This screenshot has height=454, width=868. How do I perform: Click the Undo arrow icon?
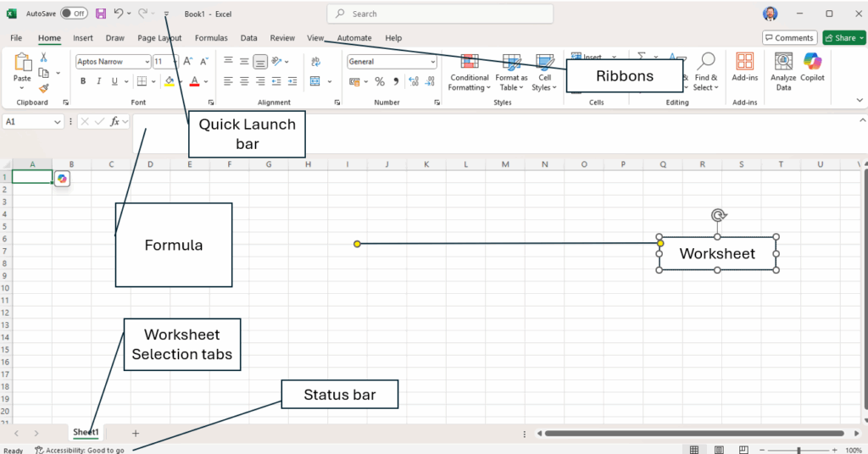point(118,14)
